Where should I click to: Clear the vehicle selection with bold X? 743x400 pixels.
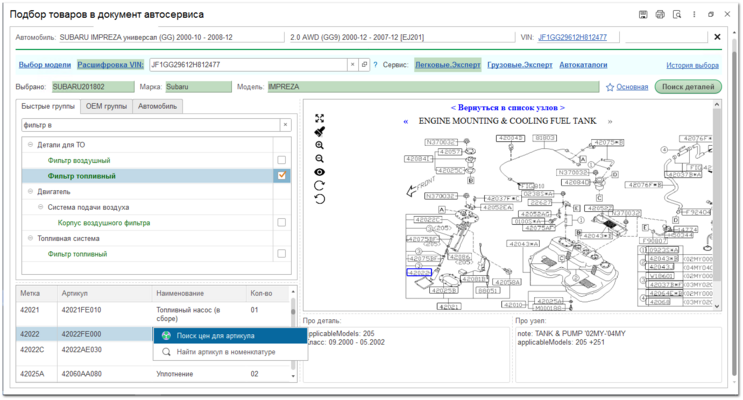717,37
